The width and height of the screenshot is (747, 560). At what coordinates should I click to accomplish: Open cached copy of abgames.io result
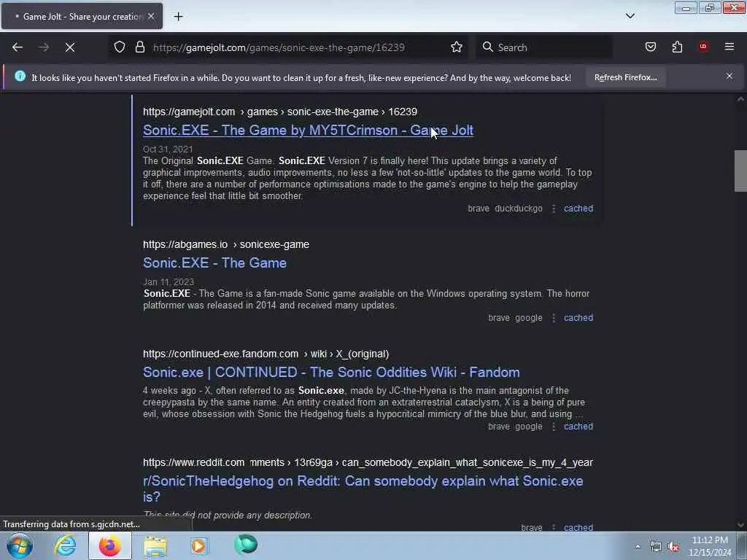[578, 318]
